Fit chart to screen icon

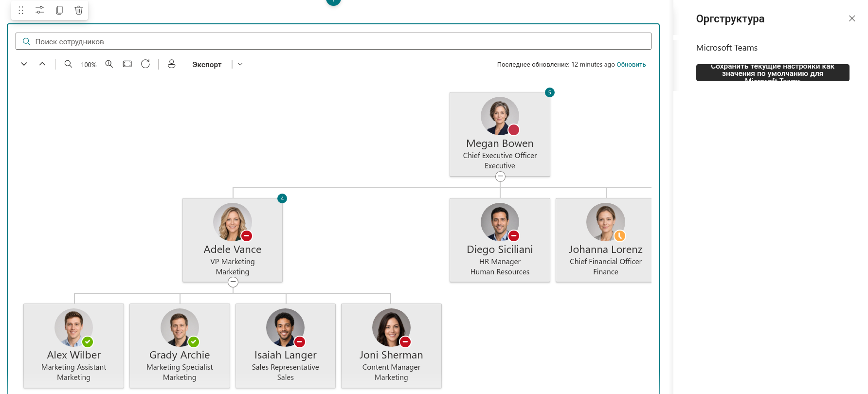(x=127, y=64)
